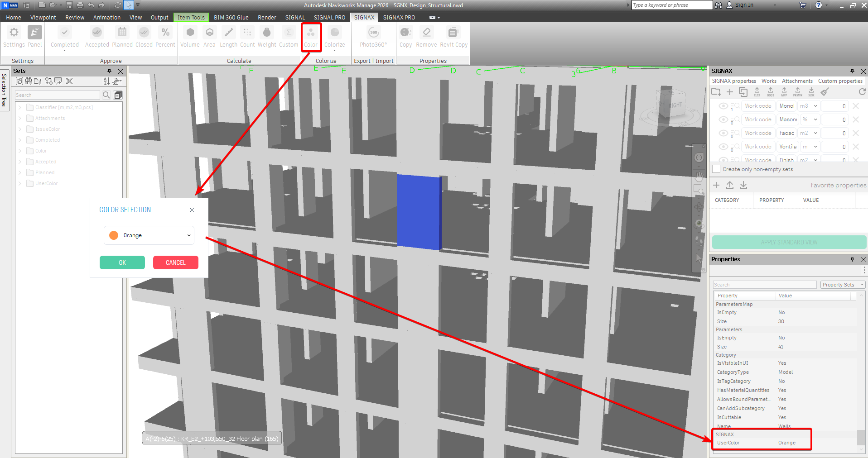
Task: Open SIGNAX Settings gear in ribbon
Action: [x=14, y=33]
